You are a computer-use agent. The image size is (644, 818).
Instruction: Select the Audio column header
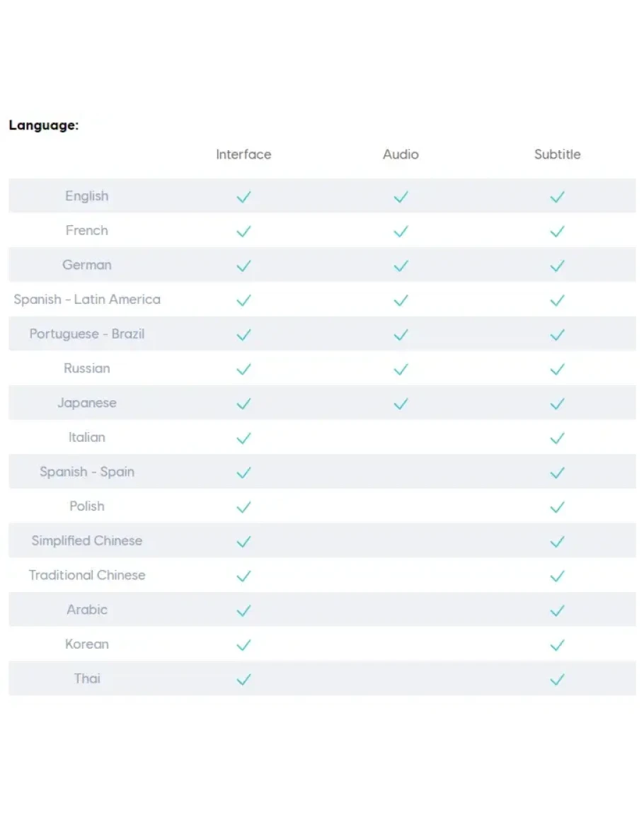[401, 154]
